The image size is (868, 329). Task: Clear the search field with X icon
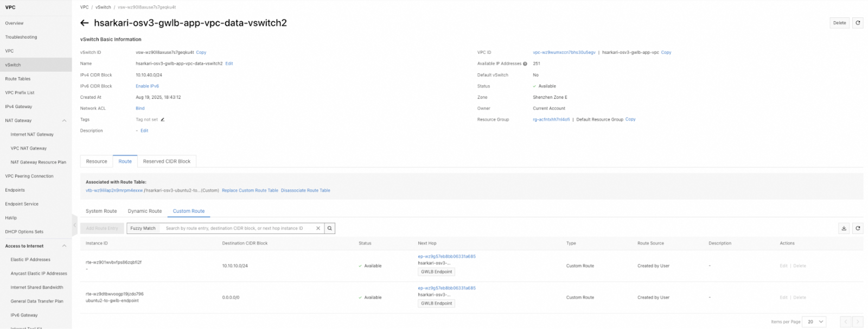point(318,228)
